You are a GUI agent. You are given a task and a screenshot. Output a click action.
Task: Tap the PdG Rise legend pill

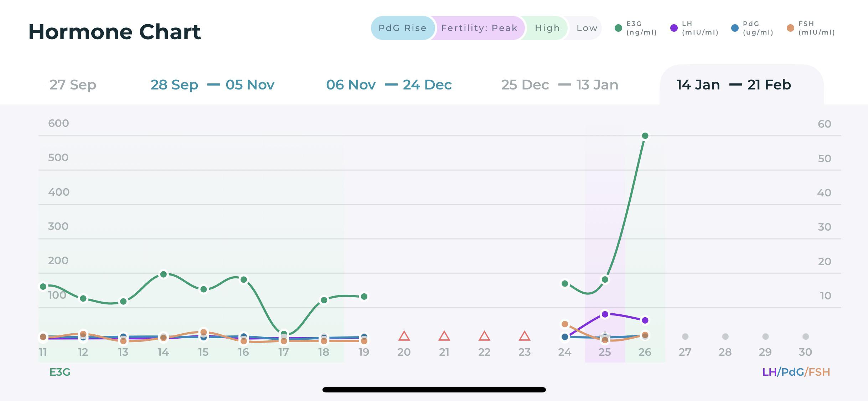tap(402, 28)
